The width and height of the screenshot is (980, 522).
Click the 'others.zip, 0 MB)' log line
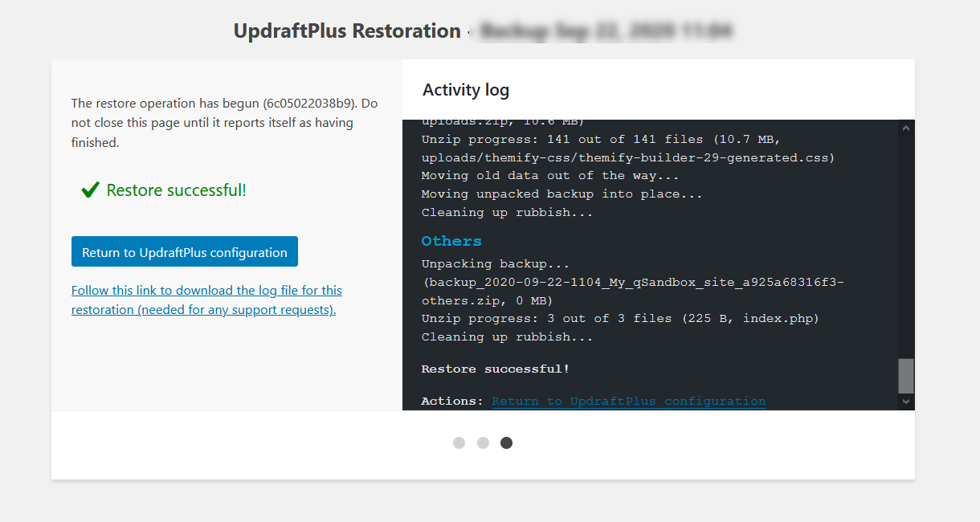click(487, 300)
